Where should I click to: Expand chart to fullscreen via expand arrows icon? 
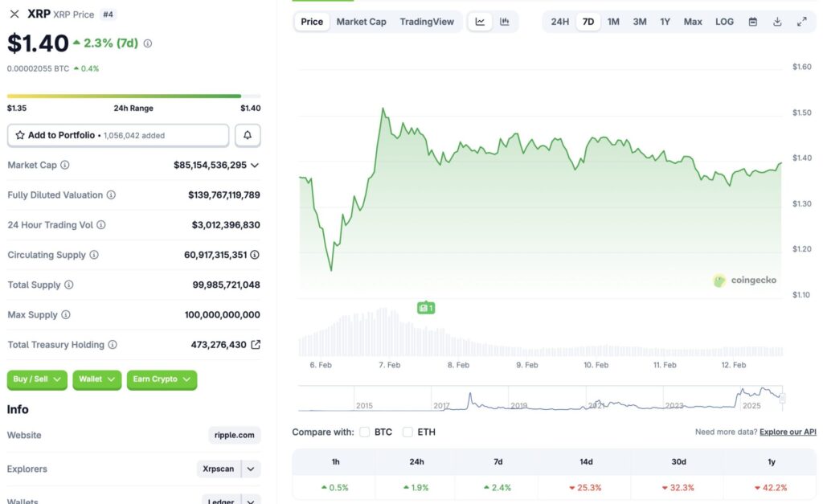coord(801,22)
